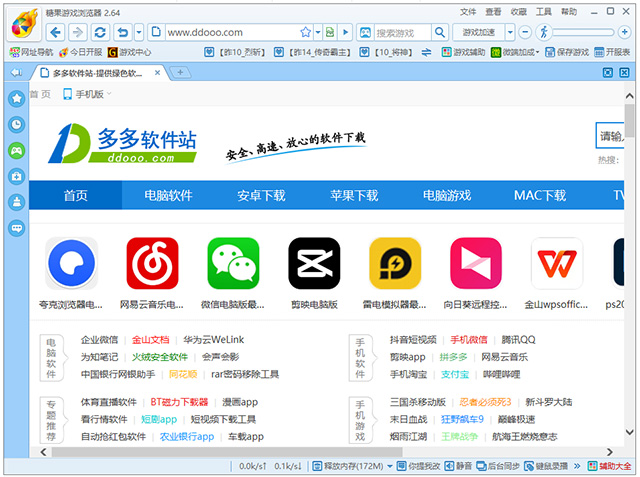The width and height of the screenshot is (640, 477).
Task: Toggle 后台同步 in the status bar
Action: [x=498, y=466]
